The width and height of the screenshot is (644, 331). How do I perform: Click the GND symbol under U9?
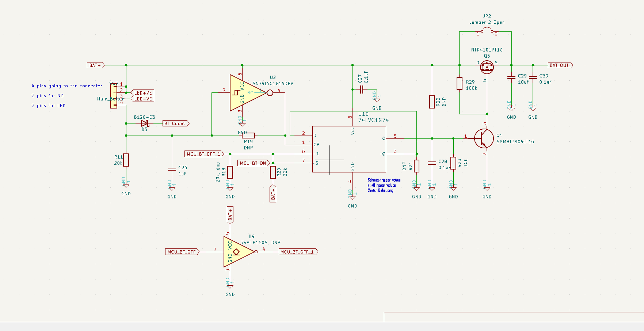point(230,286)
